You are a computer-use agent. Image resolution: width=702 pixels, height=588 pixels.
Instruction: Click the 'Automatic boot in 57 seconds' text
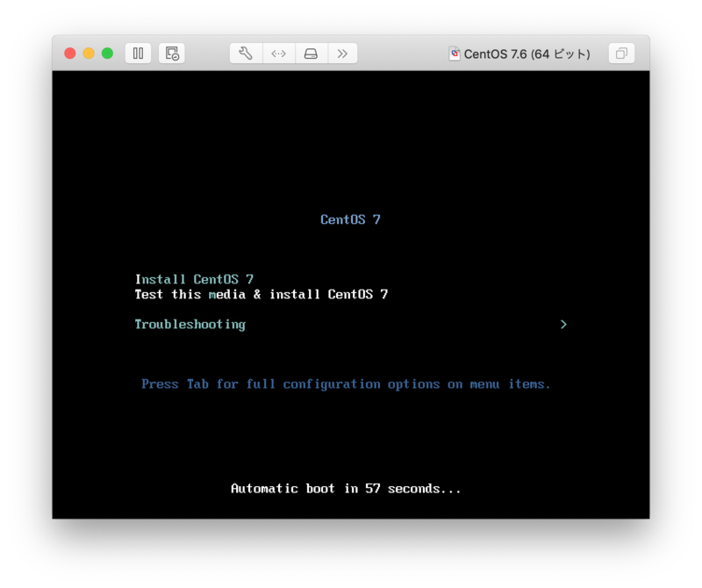(346, 488)
